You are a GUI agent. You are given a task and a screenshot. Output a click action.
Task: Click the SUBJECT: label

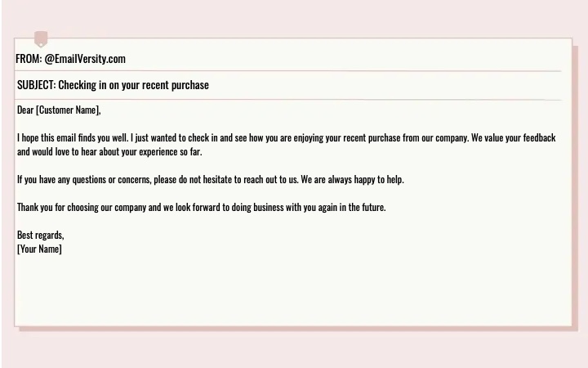coord(37,85)
